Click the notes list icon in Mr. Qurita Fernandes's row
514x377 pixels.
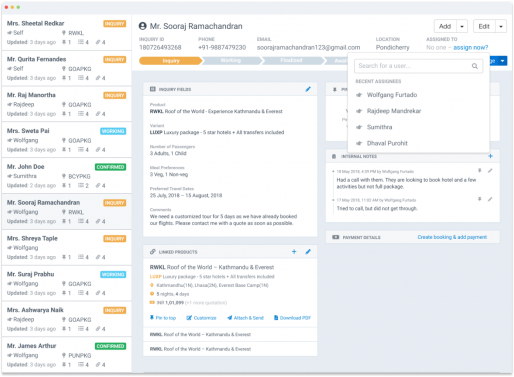pos(81,78)
